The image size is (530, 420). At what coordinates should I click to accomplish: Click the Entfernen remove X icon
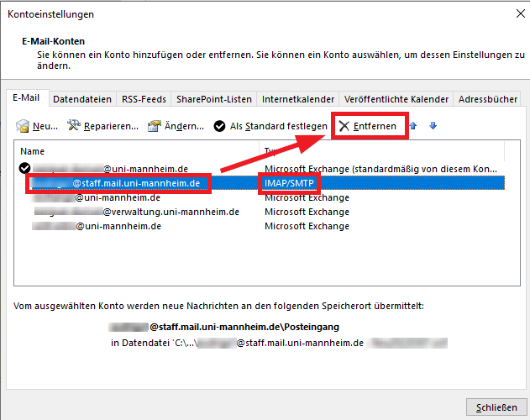[x=344, y=126]
